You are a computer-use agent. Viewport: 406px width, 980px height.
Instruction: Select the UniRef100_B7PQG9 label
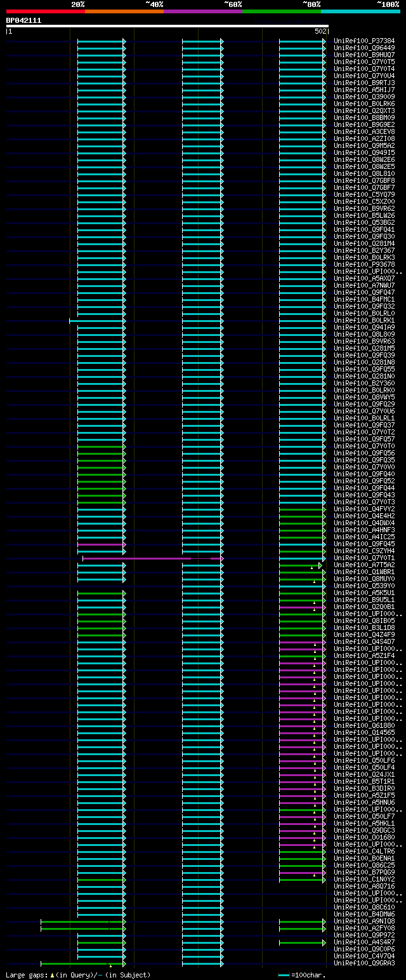[364, 872]
